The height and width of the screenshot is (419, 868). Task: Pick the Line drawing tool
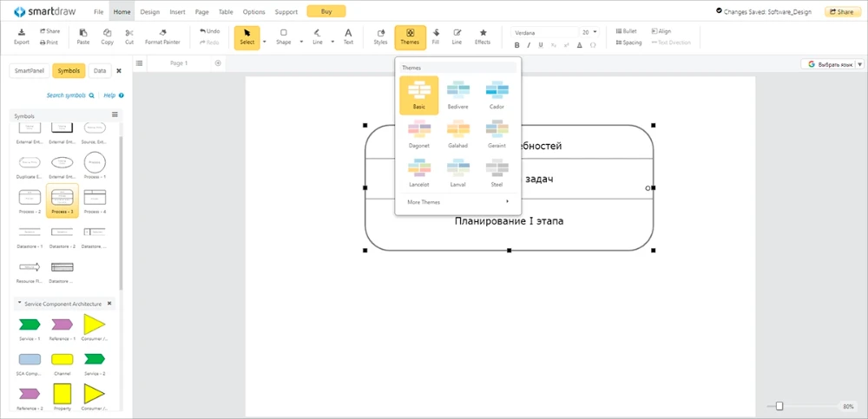[x=317, y=36]
